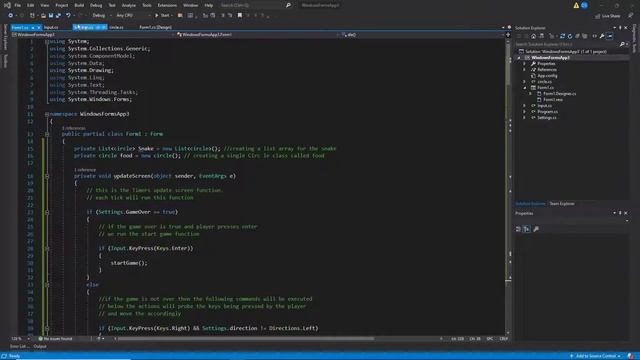This screenshot has height=360, width=640.
Task: Open the Edit menu
Action: tap(31, 5)
